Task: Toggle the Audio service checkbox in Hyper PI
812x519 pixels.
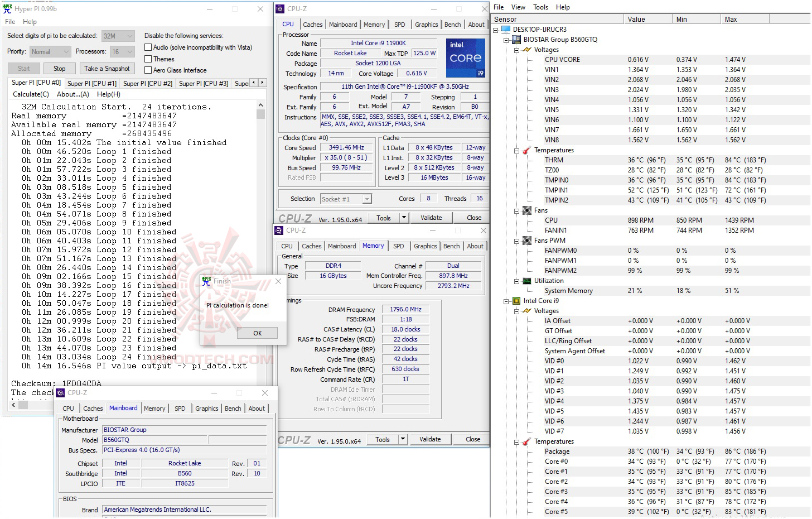Action: click(x=148, y=47)
